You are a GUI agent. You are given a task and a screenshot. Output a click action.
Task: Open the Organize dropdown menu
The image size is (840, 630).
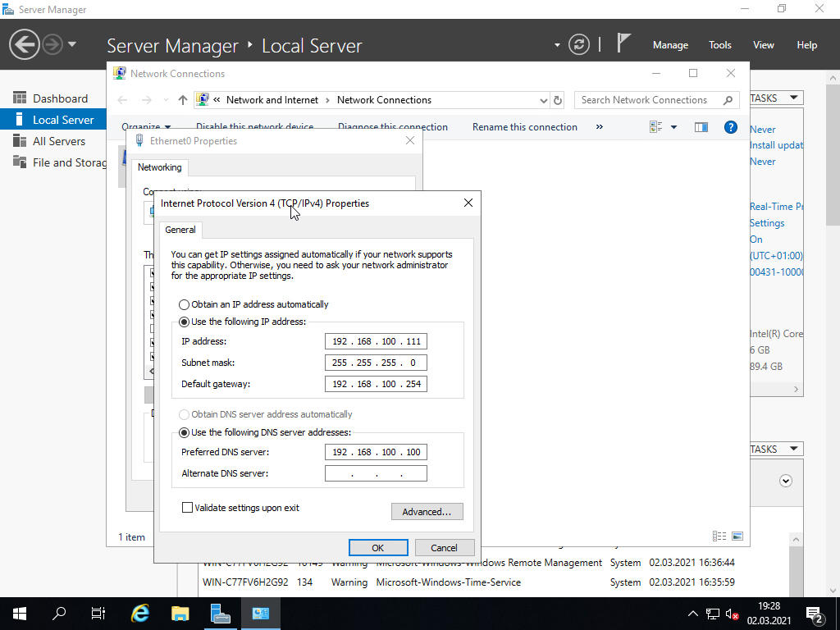[146, 128]
